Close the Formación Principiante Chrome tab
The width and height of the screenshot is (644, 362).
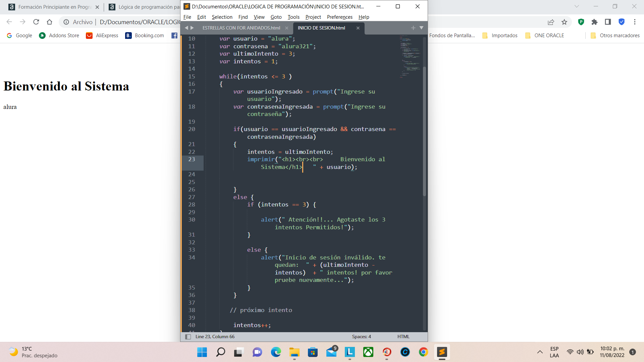97,7
